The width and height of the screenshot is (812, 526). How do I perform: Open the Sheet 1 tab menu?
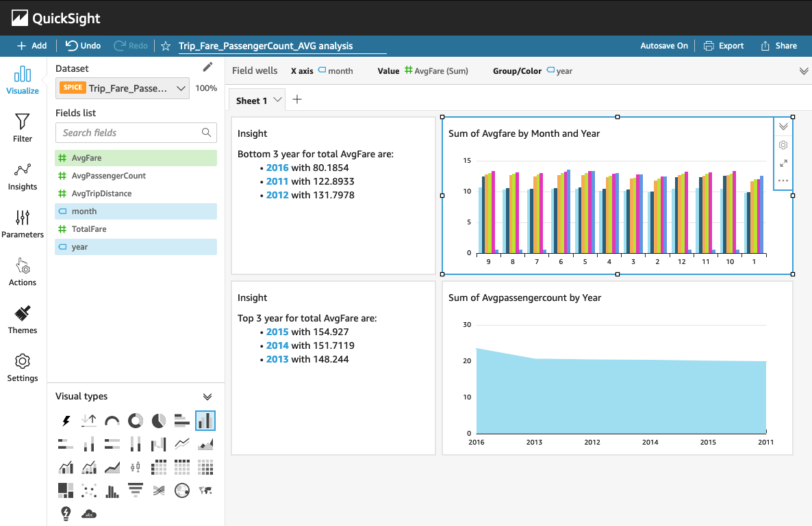tap(277, 100)
